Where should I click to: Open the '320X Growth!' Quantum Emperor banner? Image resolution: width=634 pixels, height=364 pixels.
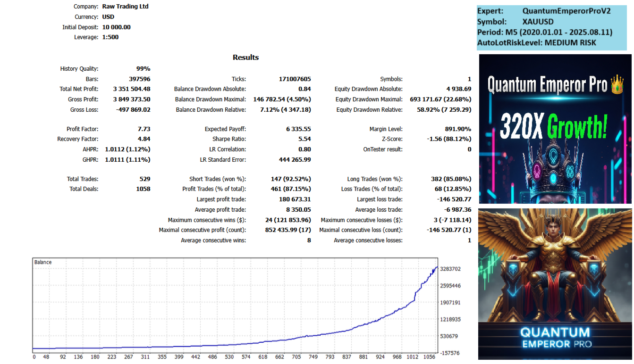tap(555, 129)
